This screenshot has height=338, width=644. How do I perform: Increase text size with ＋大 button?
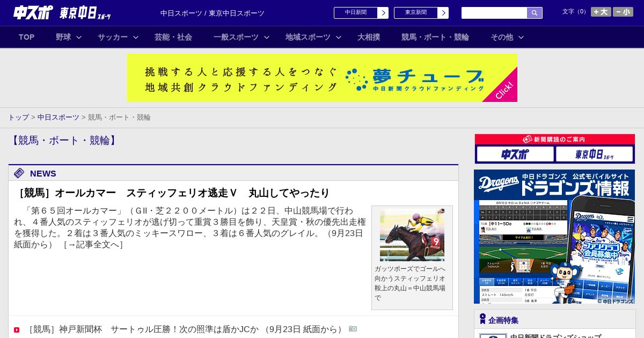pyautogui.click(x=601, y=12)
